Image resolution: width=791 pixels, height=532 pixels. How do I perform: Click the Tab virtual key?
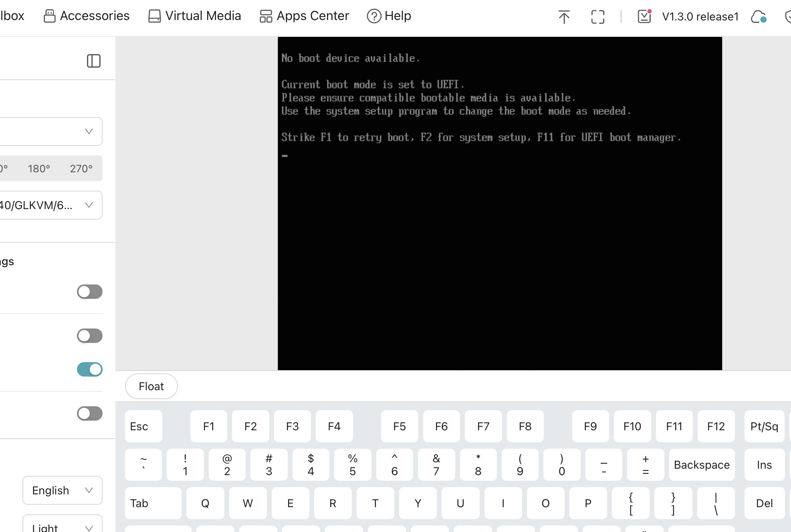[153, 503]
